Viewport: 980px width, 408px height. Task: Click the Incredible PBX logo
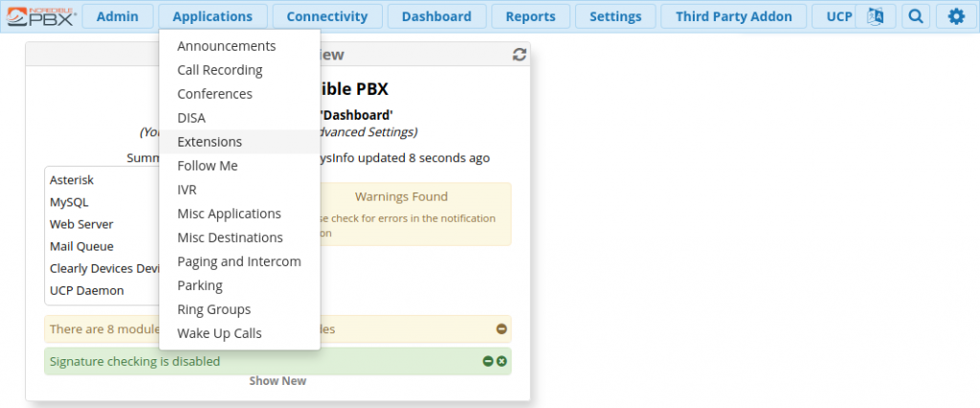[x=41, y=16]
